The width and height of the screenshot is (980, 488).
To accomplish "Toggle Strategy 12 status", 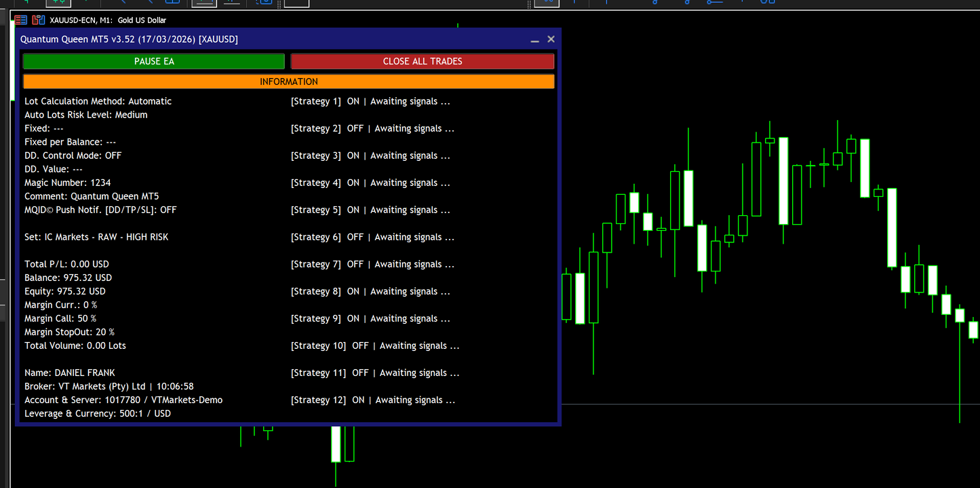I will 358,400.
